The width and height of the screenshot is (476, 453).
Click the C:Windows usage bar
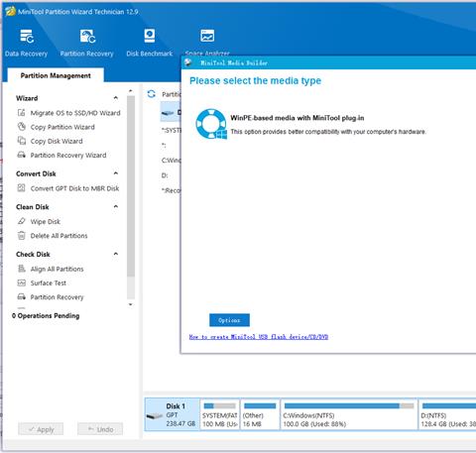pos(349,405)
